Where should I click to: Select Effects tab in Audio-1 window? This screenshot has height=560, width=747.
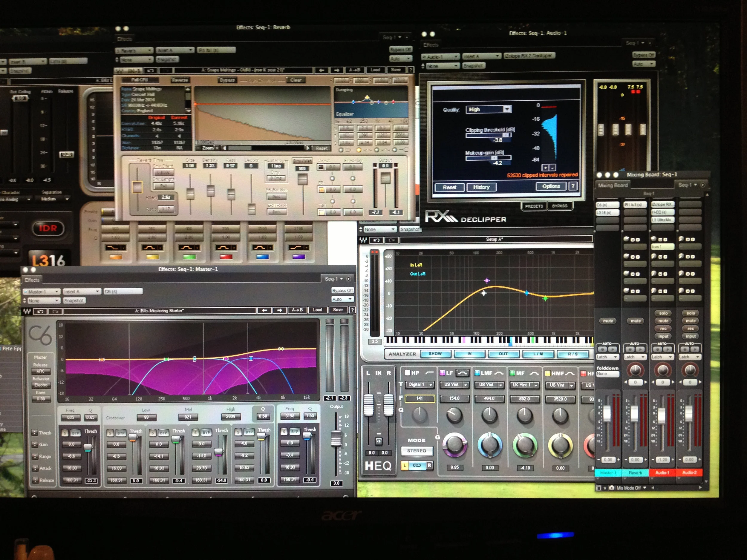tap(431, 45)
